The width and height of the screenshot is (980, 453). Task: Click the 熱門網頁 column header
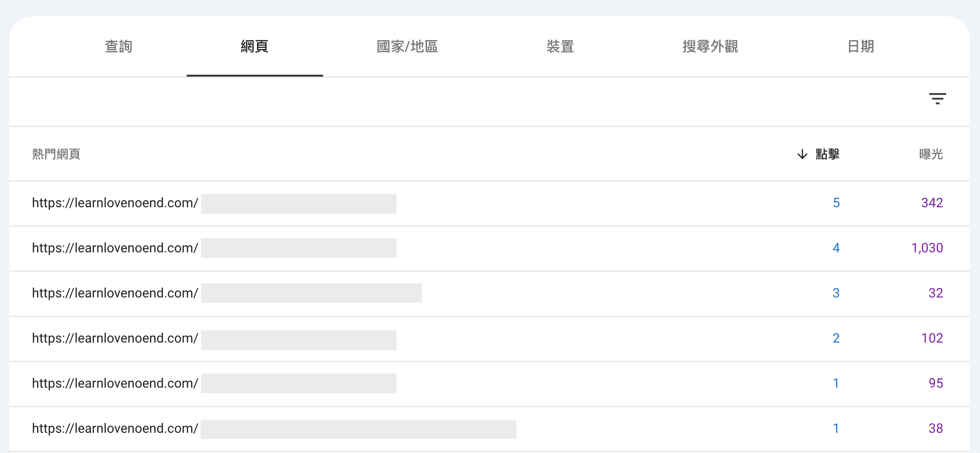point(56,154)
